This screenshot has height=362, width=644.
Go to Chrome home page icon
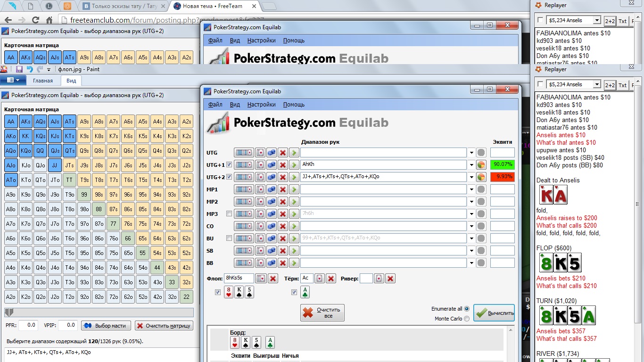click(49, 20)
